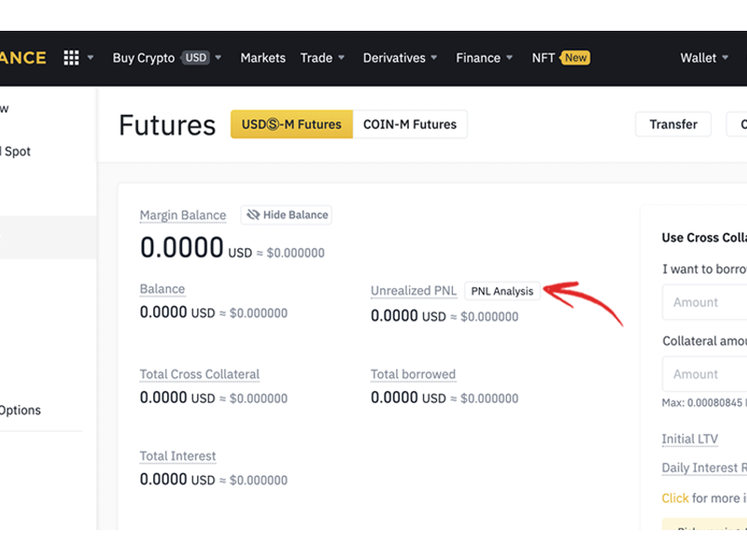Screen dimensions: 747x560
Task: Click the Total Cross Collateral label
Action: tap(200, 374)
